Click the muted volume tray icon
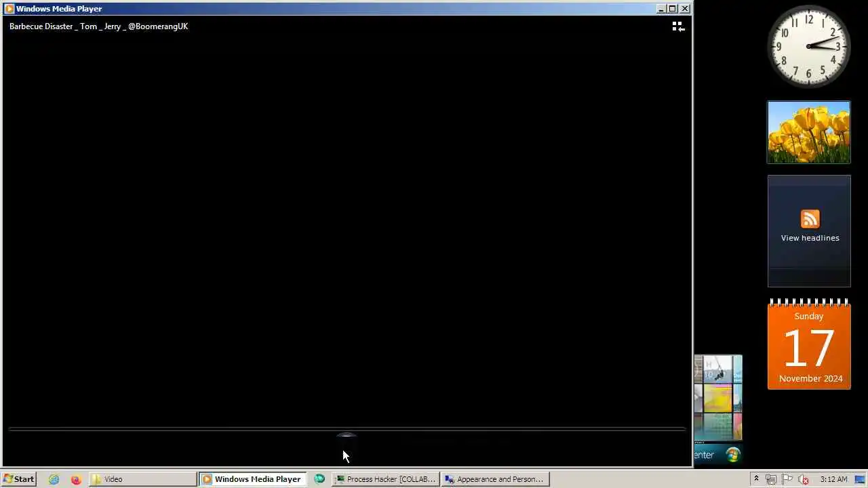The width and height of the screenshot is (868, 488). pos(804,479)
